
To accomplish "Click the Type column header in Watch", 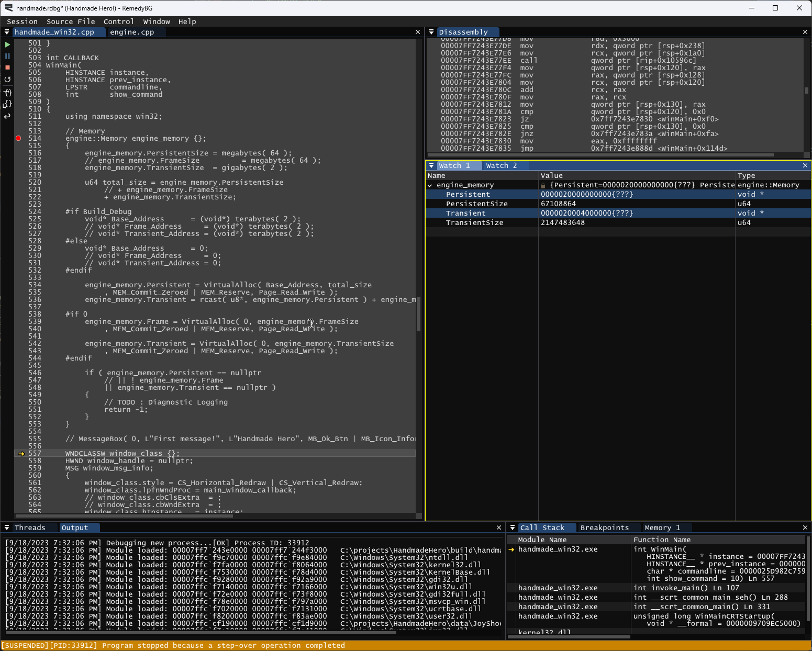I will [x=773, y=176].
